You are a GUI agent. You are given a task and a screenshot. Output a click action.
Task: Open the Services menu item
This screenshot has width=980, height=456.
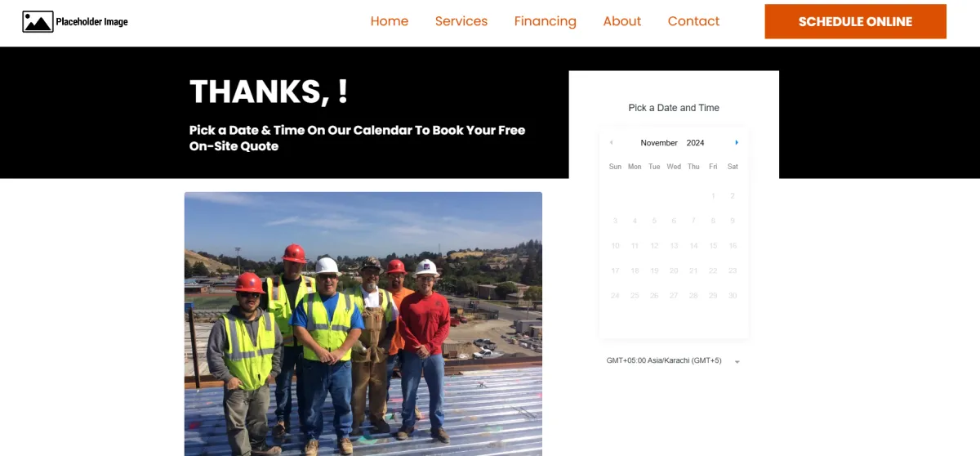(461, 21)
